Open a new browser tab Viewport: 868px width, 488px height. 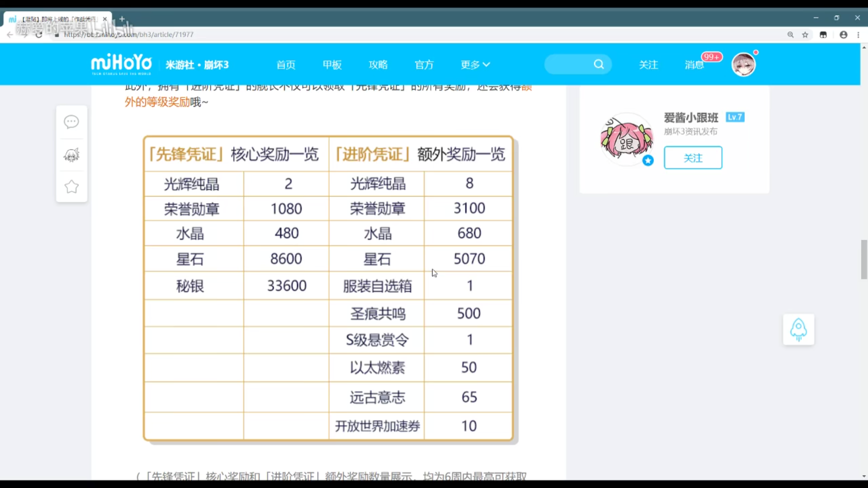[122, 19]
